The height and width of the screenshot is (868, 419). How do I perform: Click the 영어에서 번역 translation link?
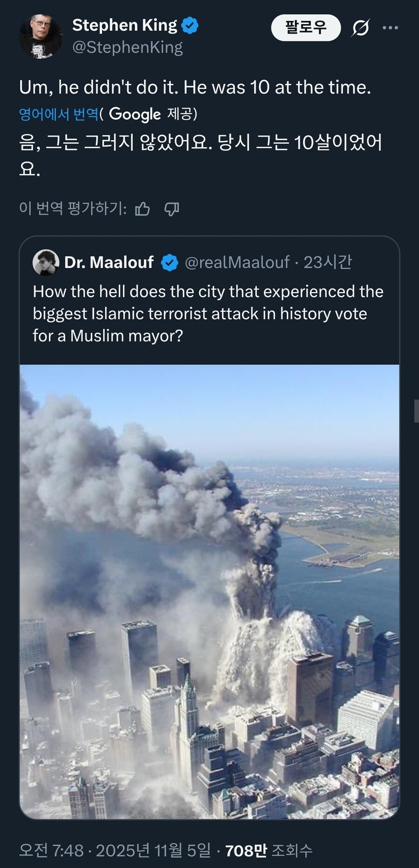(59, 114)
